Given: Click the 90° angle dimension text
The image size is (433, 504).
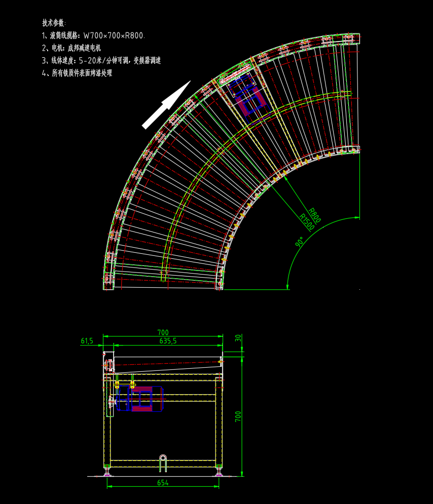Looking at the screenshot, I should tap(299, 242).
